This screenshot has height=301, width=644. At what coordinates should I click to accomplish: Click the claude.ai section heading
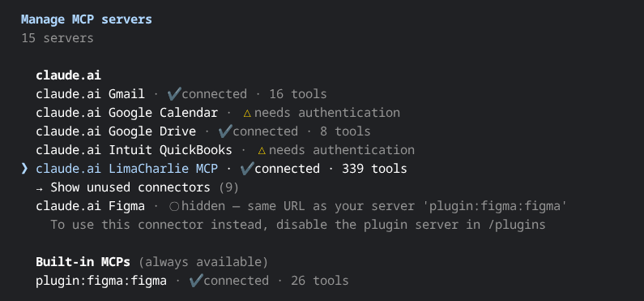(69, 75)
